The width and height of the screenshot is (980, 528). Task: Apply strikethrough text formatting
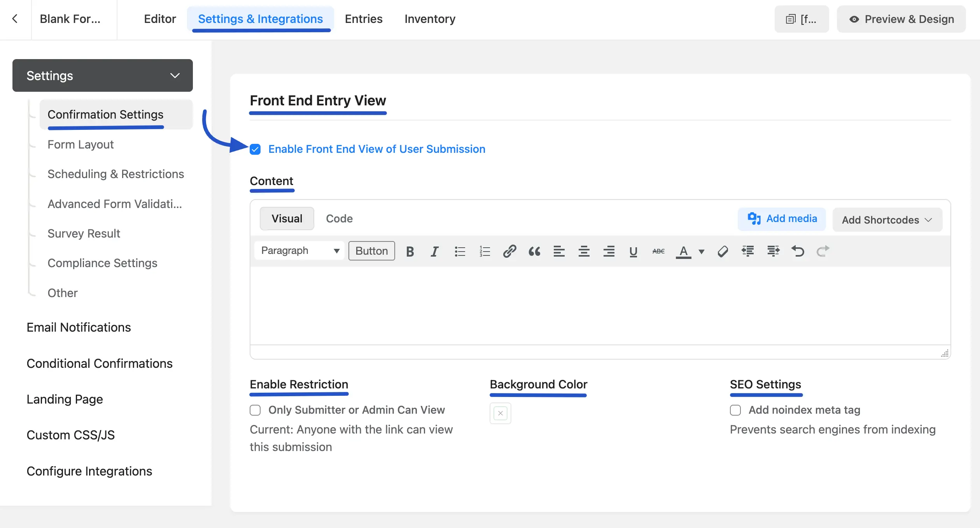tap(658, 251)
